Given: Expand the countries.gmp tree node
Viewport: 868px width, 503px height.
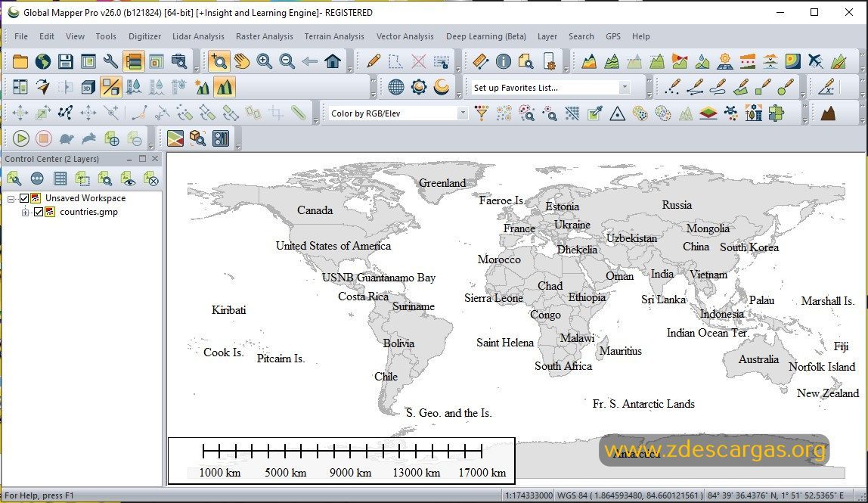Looking at the screenshot, I should tap(25, 213).
